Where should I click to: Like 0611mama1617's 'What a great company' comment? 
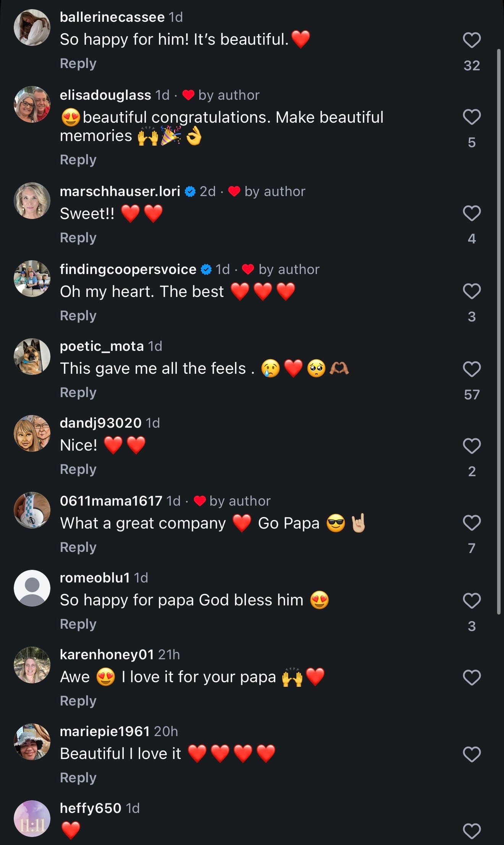[472, 523]
